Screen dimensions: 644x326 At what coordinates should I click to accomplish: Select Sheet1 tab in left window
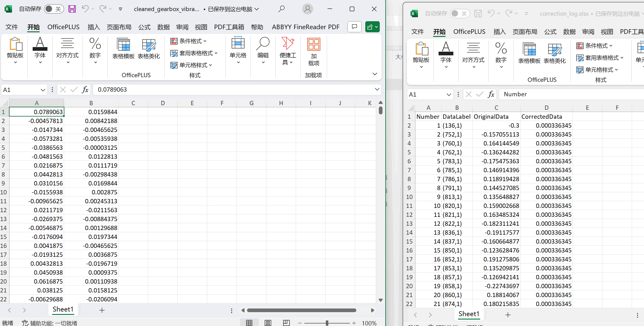(63, 309)
